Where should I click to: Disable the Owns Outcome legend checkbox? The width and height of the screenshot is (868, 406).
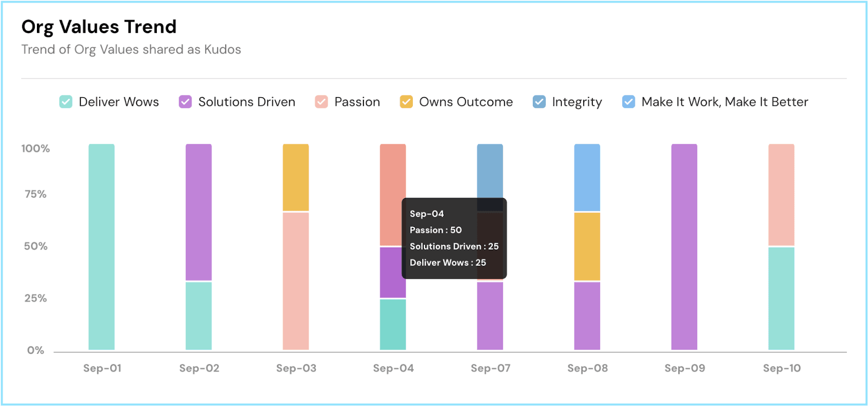pos(406,102)
